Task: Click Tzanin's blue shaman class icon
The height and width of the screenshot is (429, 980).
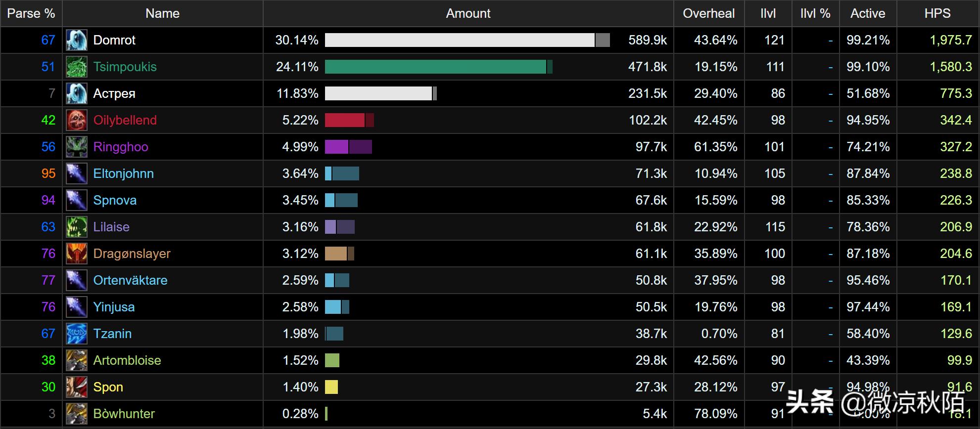Action: click(x=77, y=334)
